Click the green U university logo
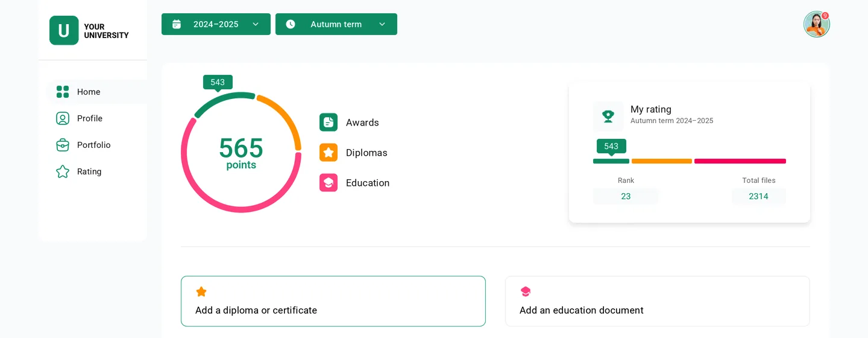 [64, 31]
